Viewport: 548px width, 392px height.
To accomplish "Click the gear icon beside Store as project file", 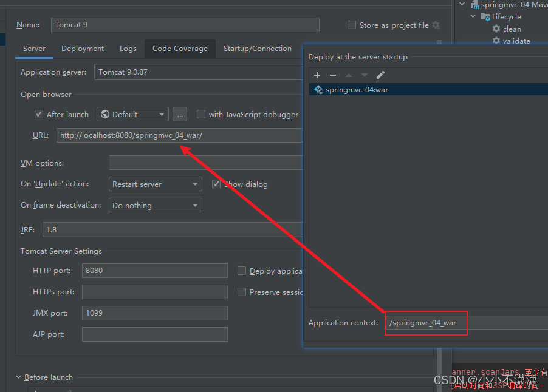I will (436, 25).
